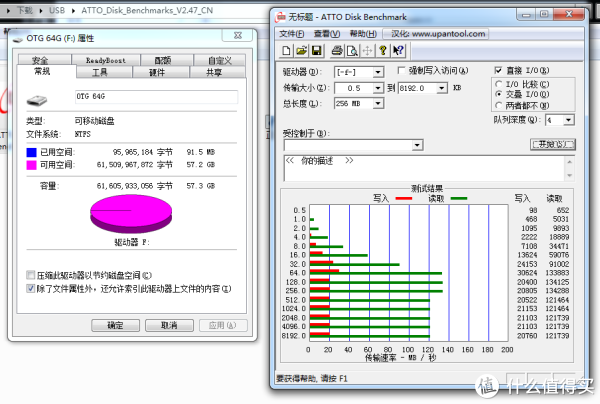The width and height of the screenshot is (600, 404).
Task: Click the ATTO Disk Benchmark title bar app icon
Action: point(281,16)
